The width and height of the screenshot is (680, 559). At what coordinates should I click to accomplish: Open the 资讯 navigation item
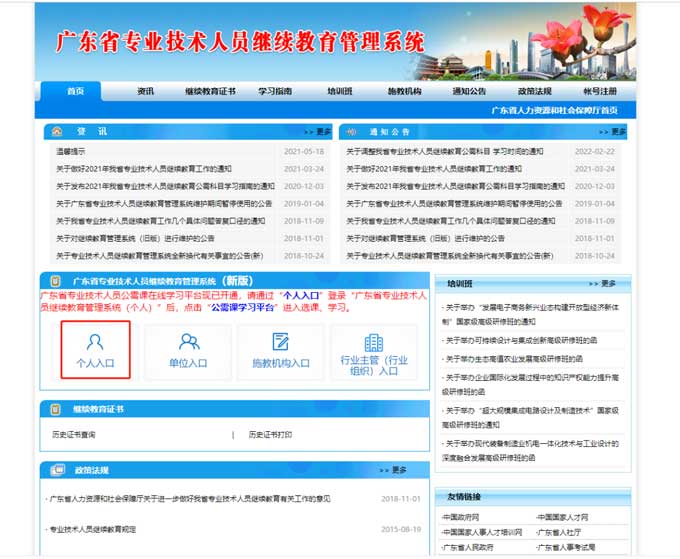pos(145,91)
